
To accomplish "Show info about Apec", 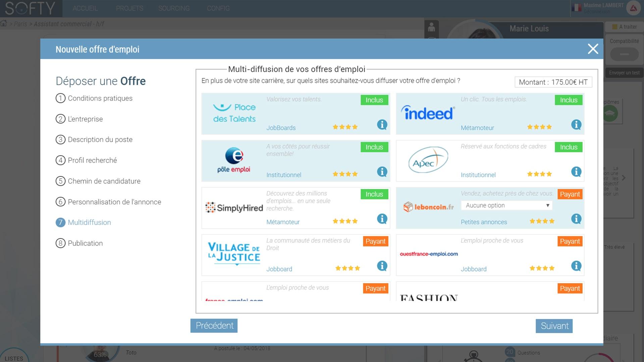I will pos(576,172).
